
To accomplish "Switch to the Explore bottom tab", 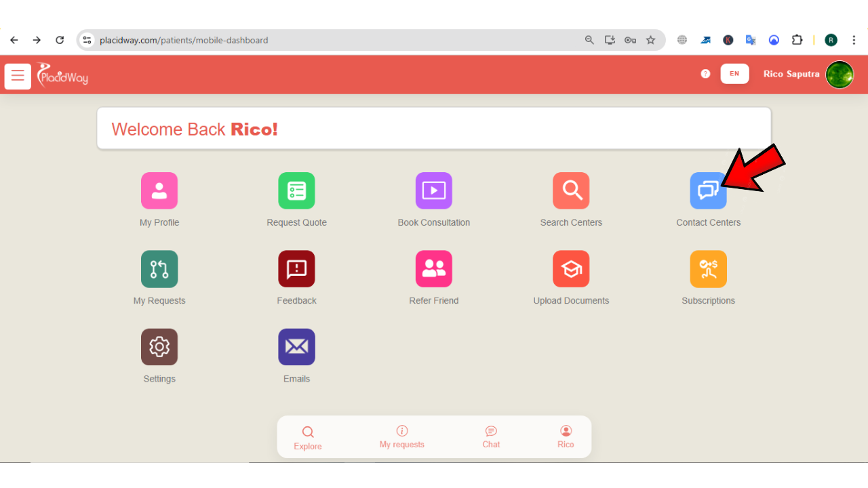I will [x=308, y=438].
